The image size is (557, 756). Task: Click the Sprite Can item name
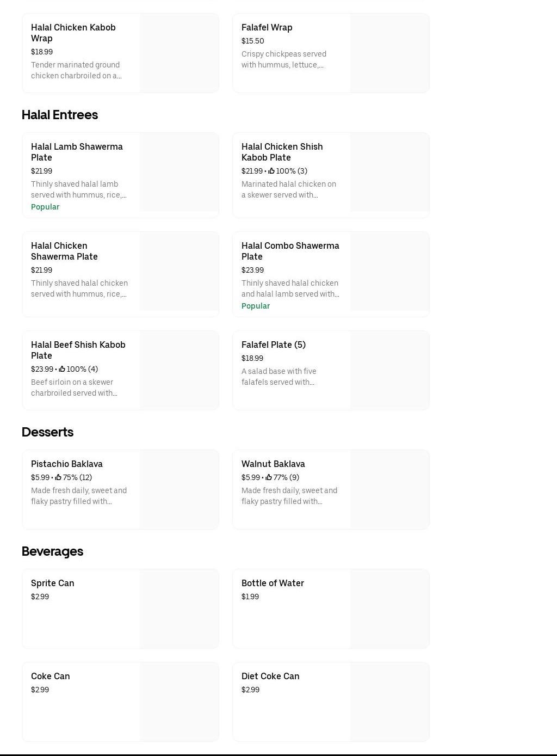click(x=53, y=583)
